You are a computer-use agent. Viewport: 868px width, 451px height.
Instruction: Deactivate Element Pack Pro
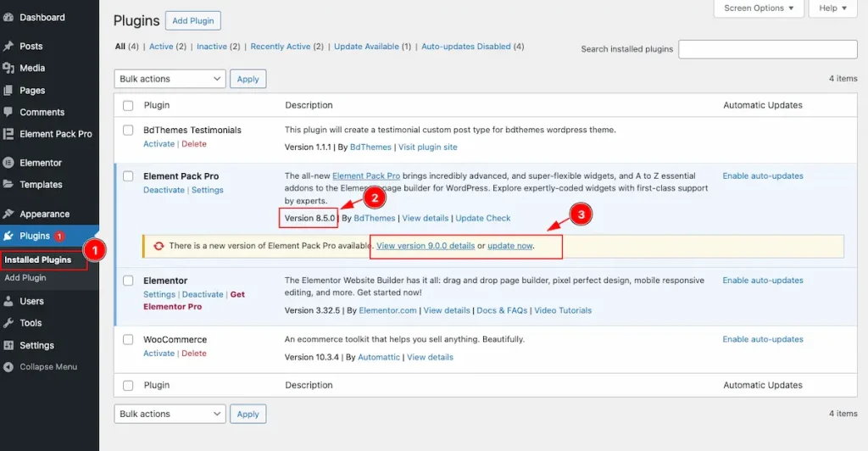(164, 190)
